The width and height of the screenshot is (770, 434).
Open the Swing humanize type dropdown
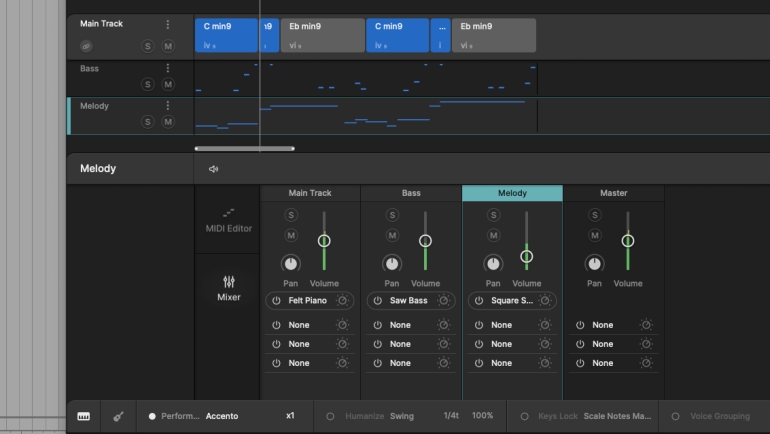point(402,416)
